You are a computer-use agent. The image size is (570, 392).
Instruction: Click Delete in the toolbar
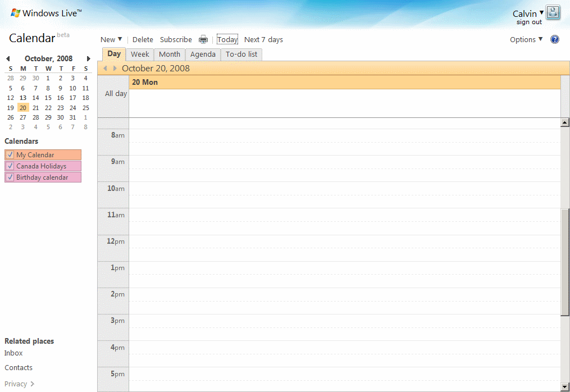(x=143, y=39)
